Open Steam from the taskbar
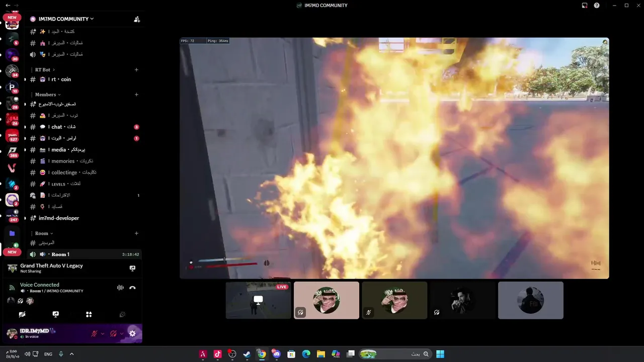The height and width of the screenshot is (362, 644). pyautogui.click(x=247, y=354)
